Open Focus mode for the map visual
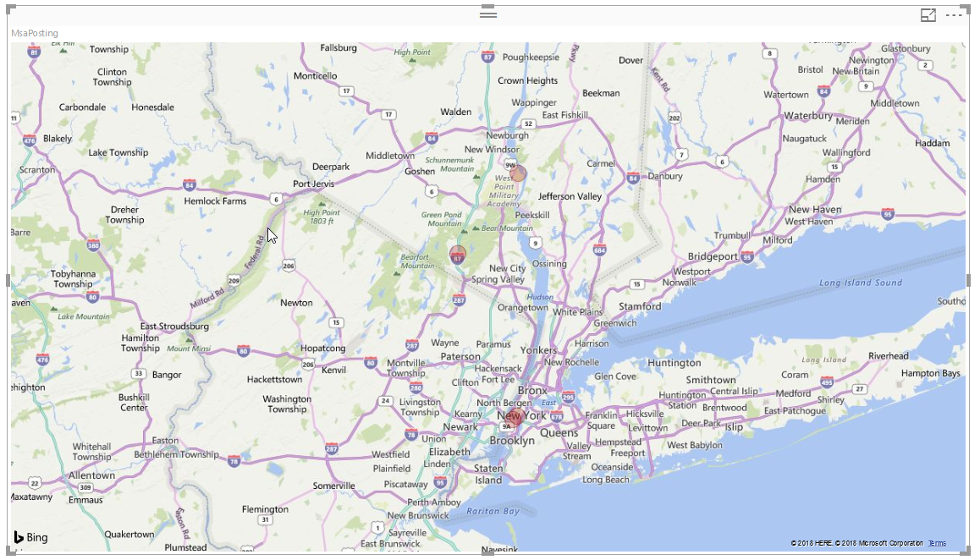Image resolution: width=980 pixels, height=560 pixels. point(928,15)
